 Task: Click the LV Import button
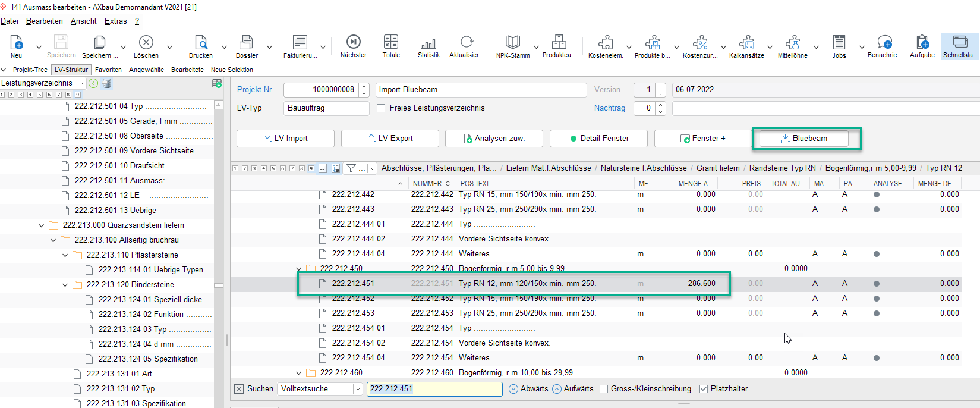click(x=285, y=139)
